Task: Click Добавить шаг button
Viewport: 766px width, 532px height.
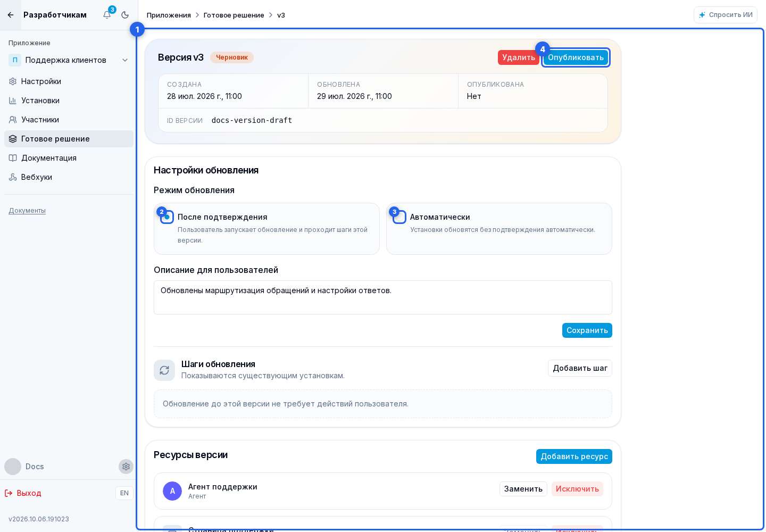Action: tap(580, 368)
